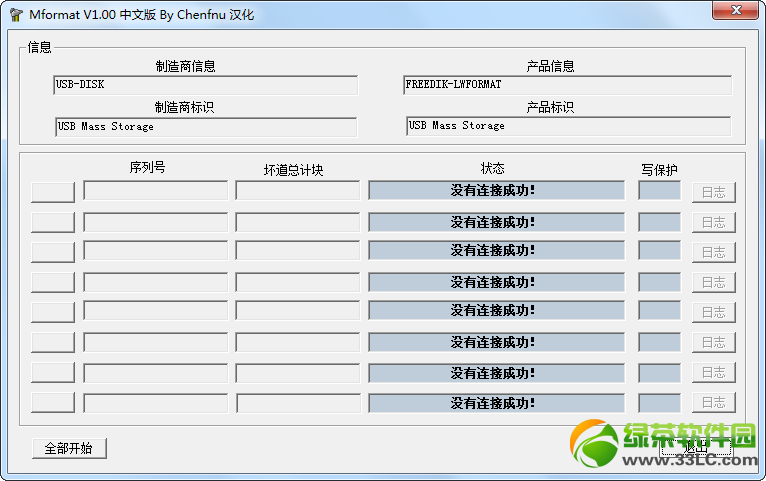Click the 写保护 indicator box in the second row

[x=660, y=222]
